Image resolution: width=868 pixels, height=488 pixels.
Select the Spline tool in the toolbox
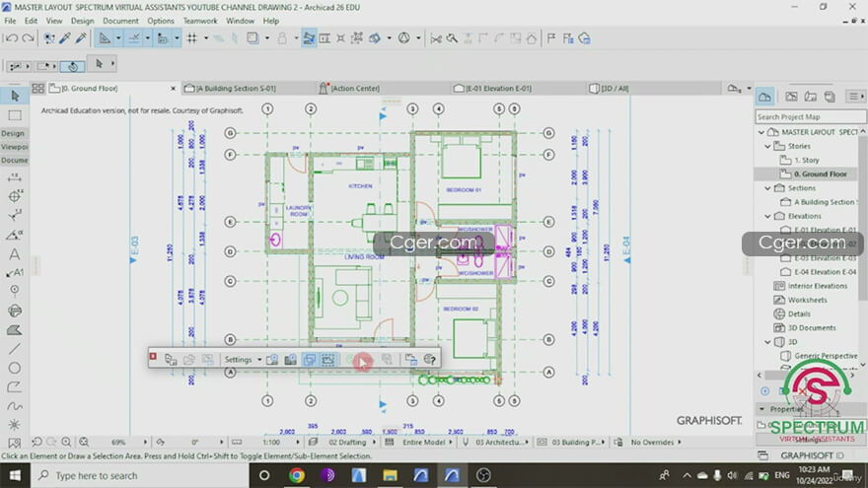[15, 406]
